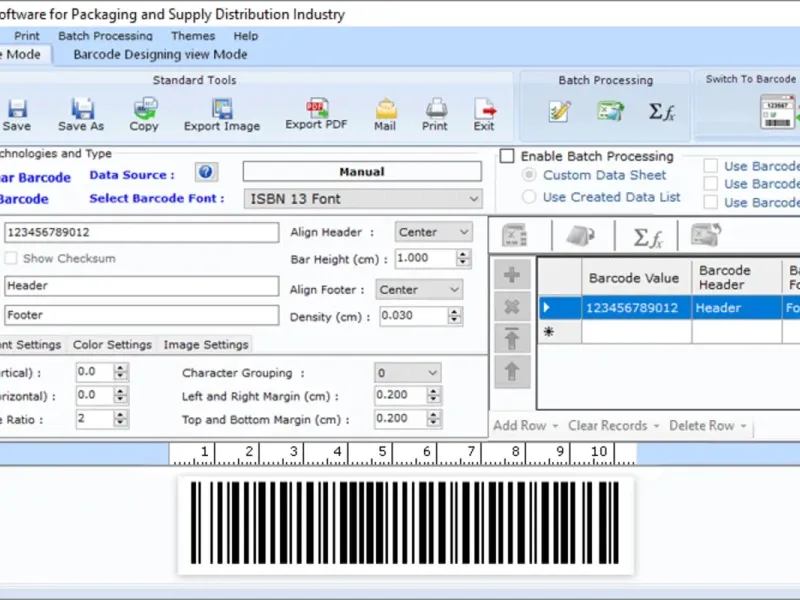Select the Use Created Data List option

[x=529, y=197]
